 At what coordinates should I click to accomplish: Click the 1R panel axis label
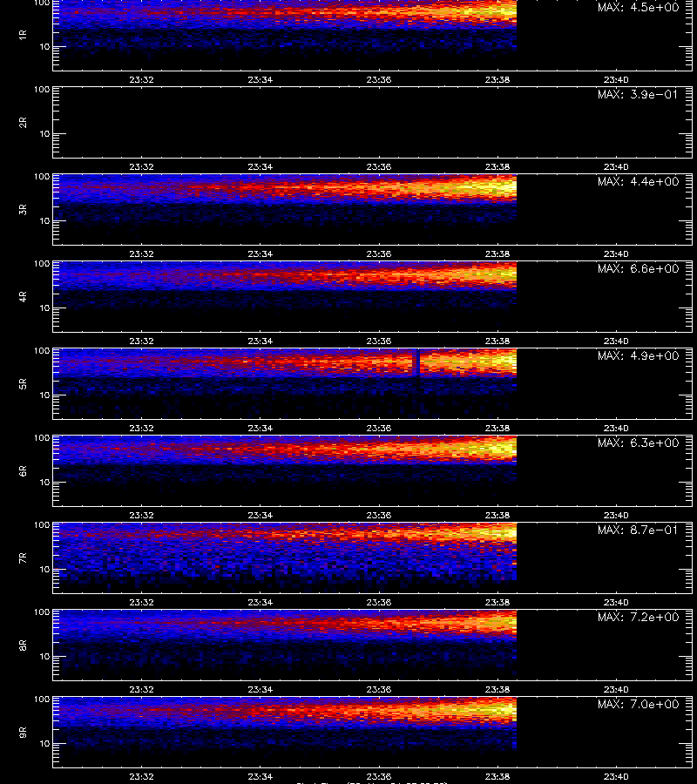tap(23, 36)
